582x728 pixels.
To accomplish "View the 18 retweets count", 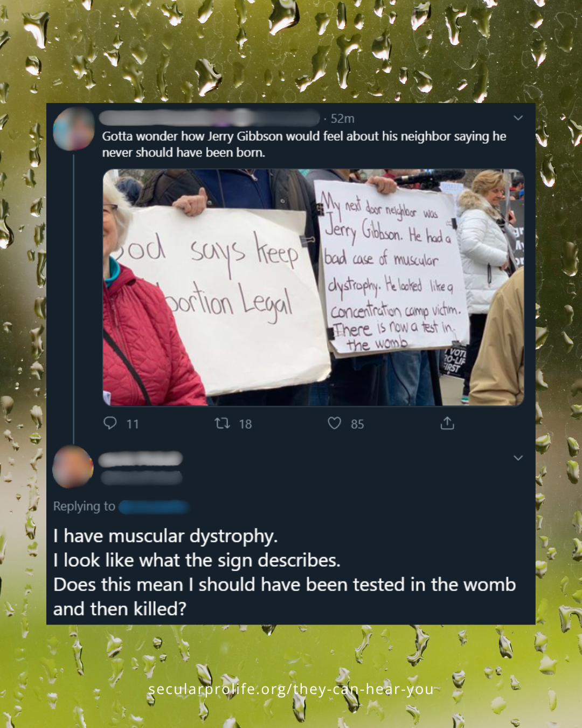I will [245, 424].
